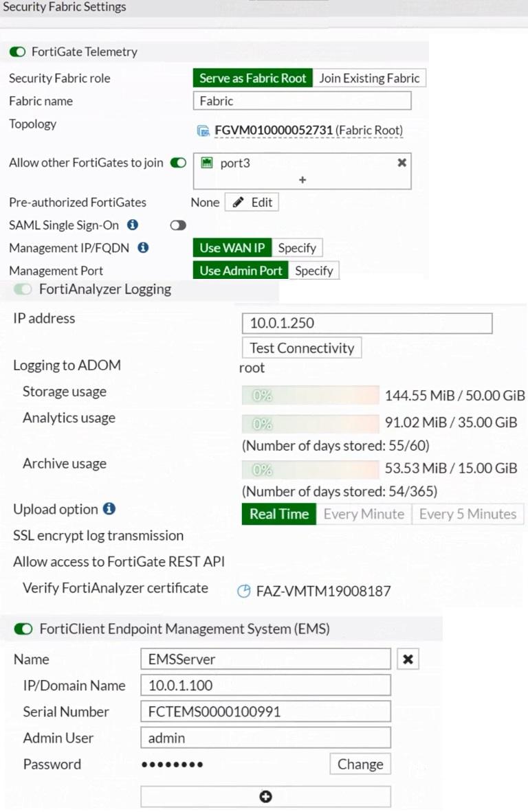
Task: Select Join Existing Fabric role
Action: (x=369, y=78)
